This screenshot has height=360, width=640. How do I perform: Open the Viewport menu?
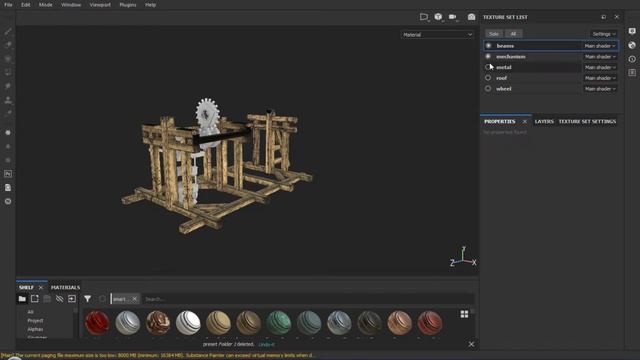[x=100, y=5]
